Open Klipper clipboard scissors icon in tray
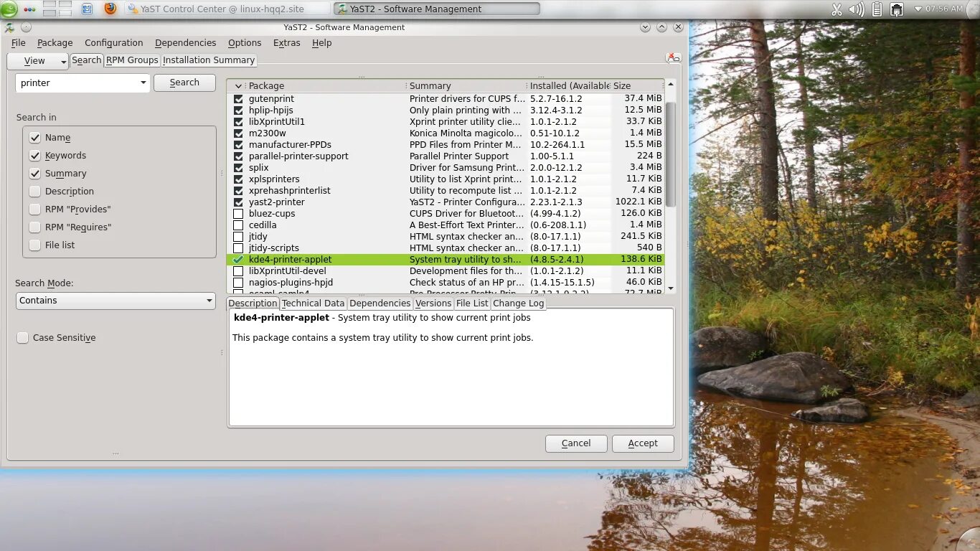Viewport: 980px width, 551px height. pos(837,9)
